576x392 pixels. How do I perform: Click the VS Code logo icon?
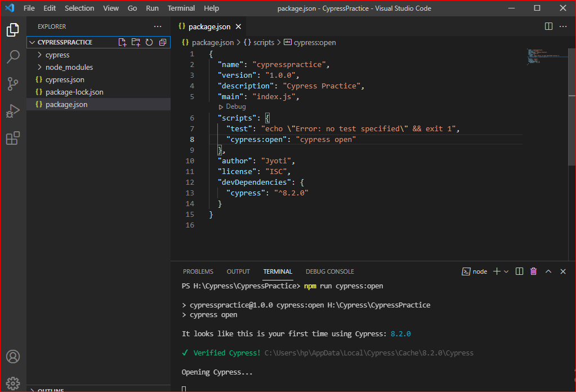(10, 8)
